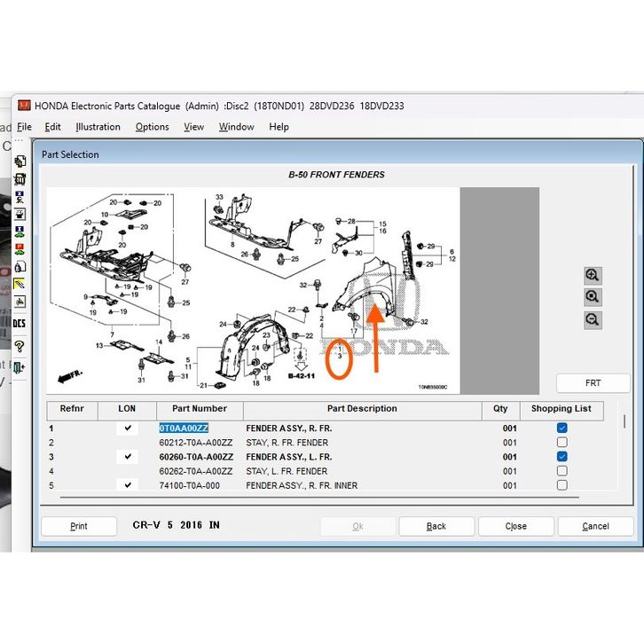Screen dimensions: 644x644
Task: Select part number 60260-T0A-A00ZZ row
Action: pyautogui.click(x=196, y=457)
